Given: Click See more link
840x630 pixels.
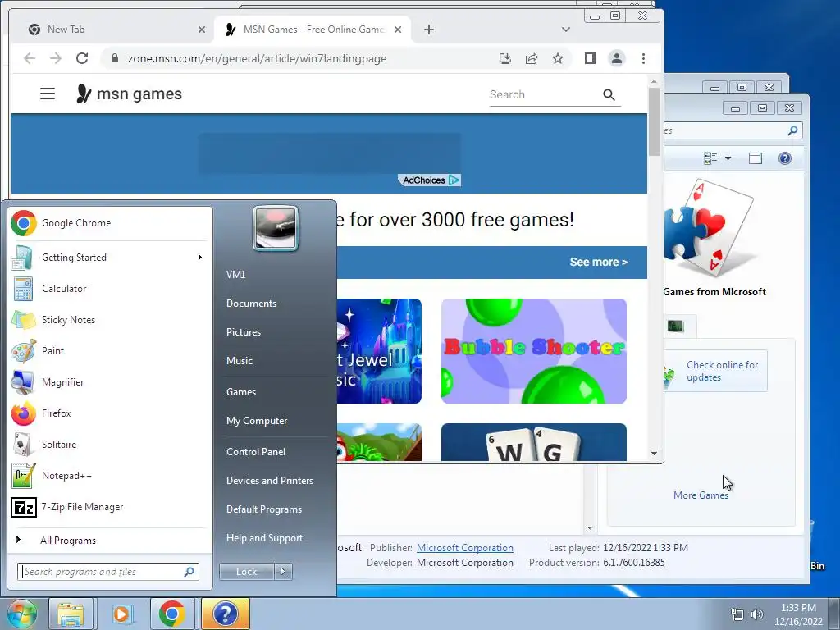Looking at the screenshot, I should coord(598,262).
